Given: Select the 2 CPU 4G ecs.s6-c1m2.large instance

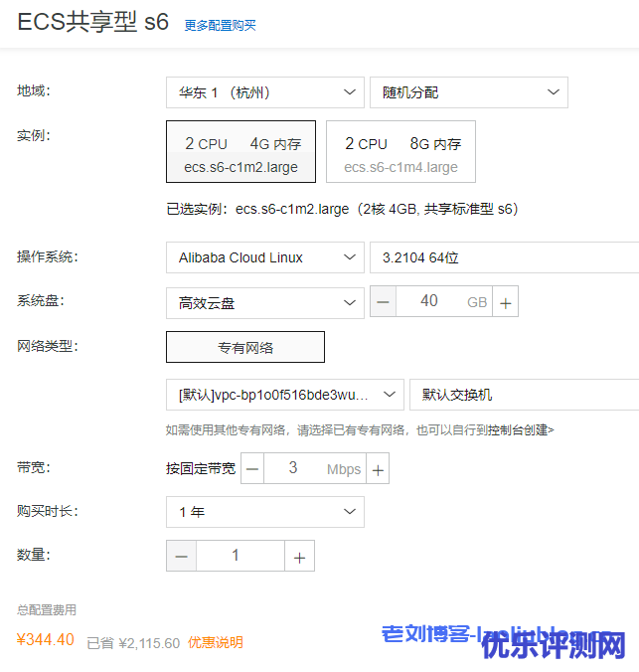Looking at the screenshot, I should 240,152.
